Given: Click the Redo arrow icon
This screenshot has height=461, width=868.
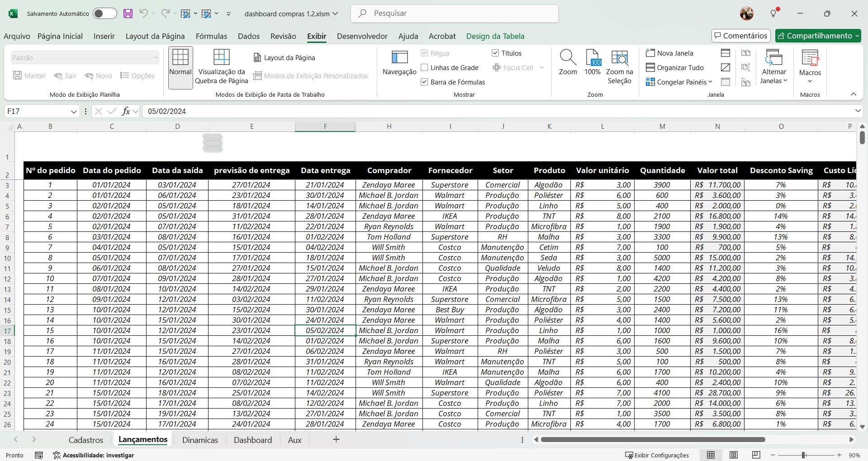Looking at the screenshot, I should 165,14.
